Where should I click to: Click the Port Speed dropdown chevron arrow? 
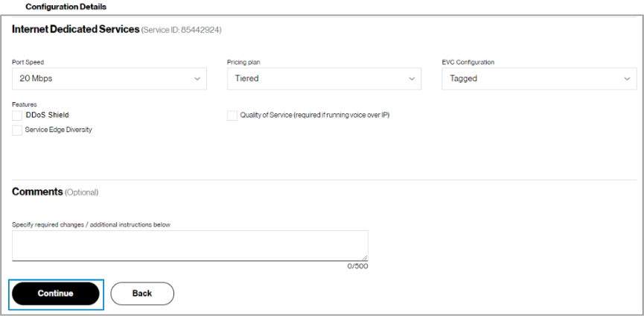coord(197,78)
